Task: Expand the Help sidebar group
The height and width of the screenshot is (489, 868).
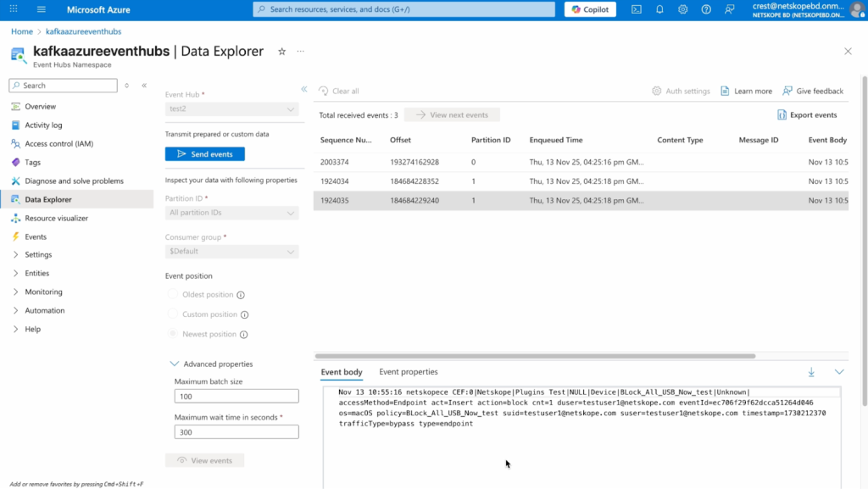Action: pos(15,329)
